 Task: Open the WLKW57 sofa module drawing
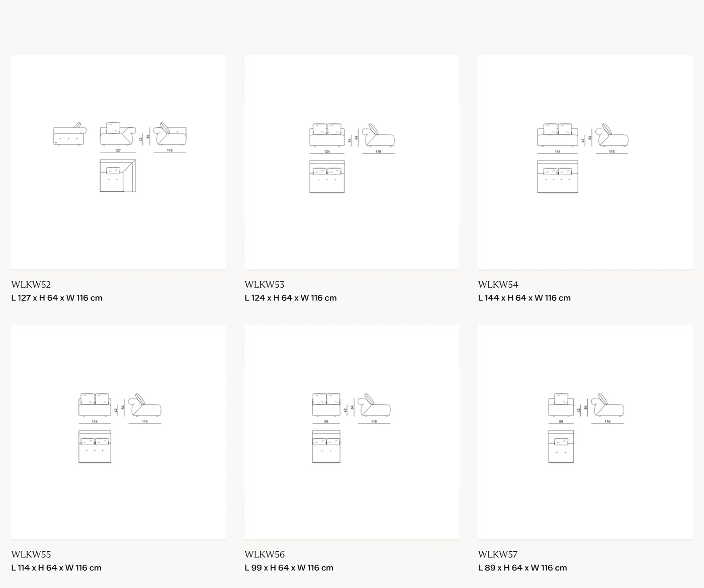[x=585, y=432]
